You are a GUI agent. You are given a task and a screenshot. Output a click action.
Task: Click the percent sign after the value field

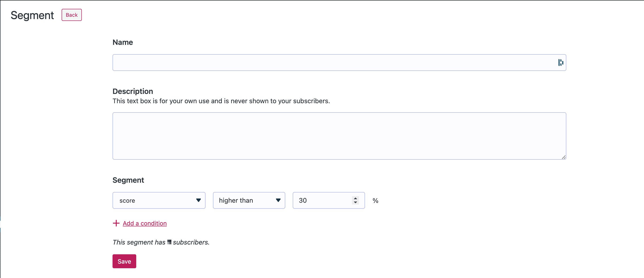click(x=375, y=201)
